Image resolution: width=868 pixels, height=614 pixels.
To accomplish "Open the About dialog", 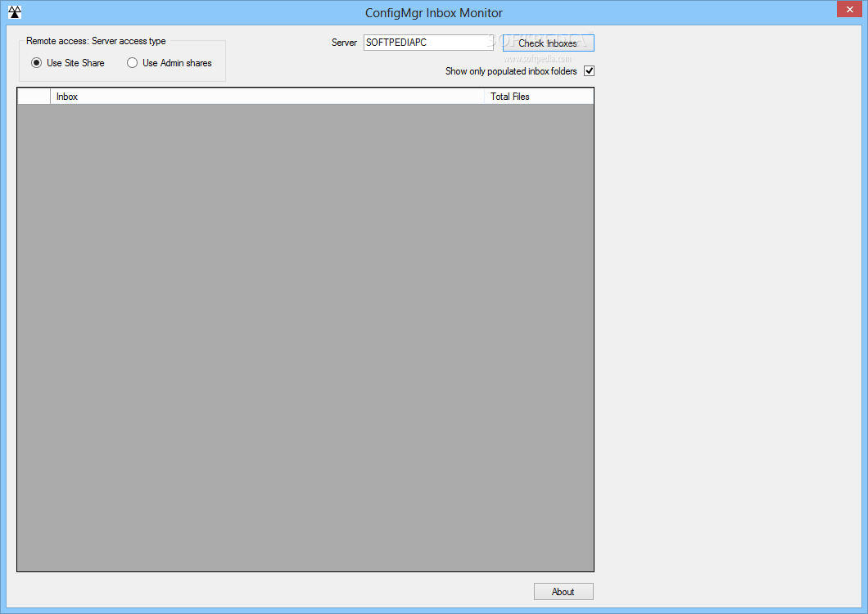I will [563, 591].
